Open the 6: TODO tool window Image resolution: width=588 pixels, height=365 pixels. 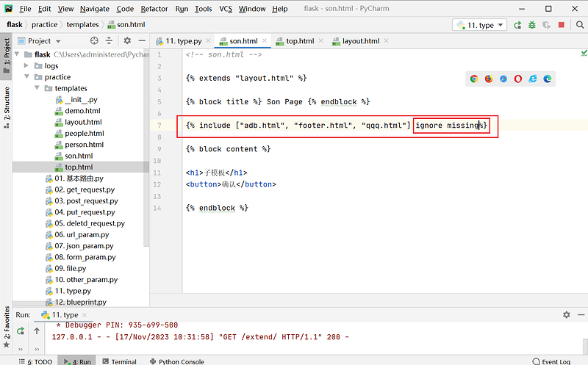(x=35, y=361)
